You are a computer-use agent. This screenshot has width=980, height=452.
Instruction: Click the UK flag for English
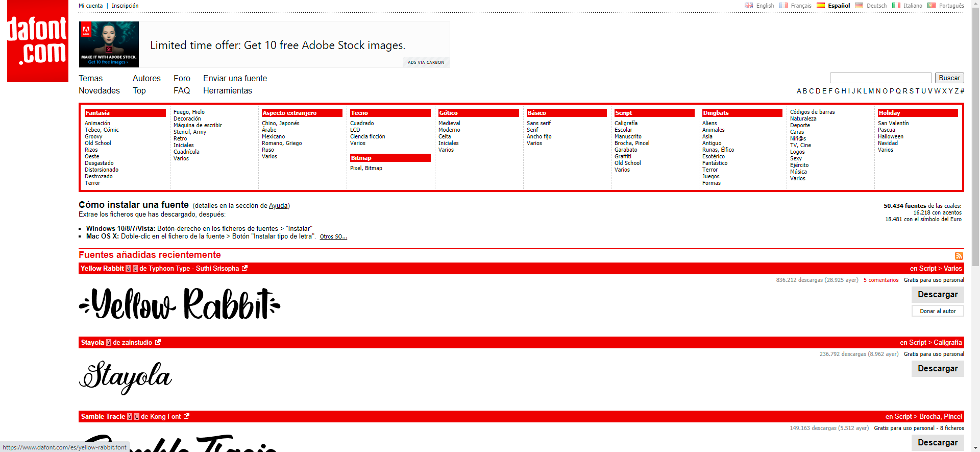point(749,6)
